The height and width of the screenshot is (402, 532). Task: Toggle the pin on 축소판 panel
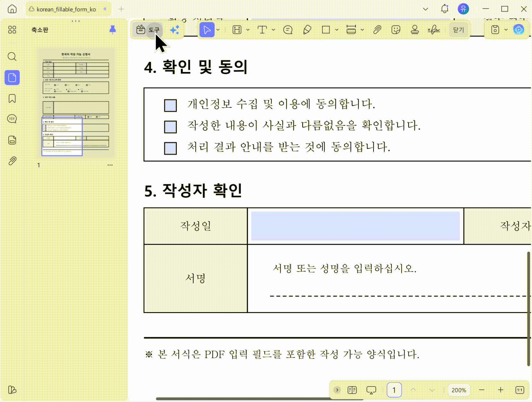pyautogui.click(x=113, y=30)
